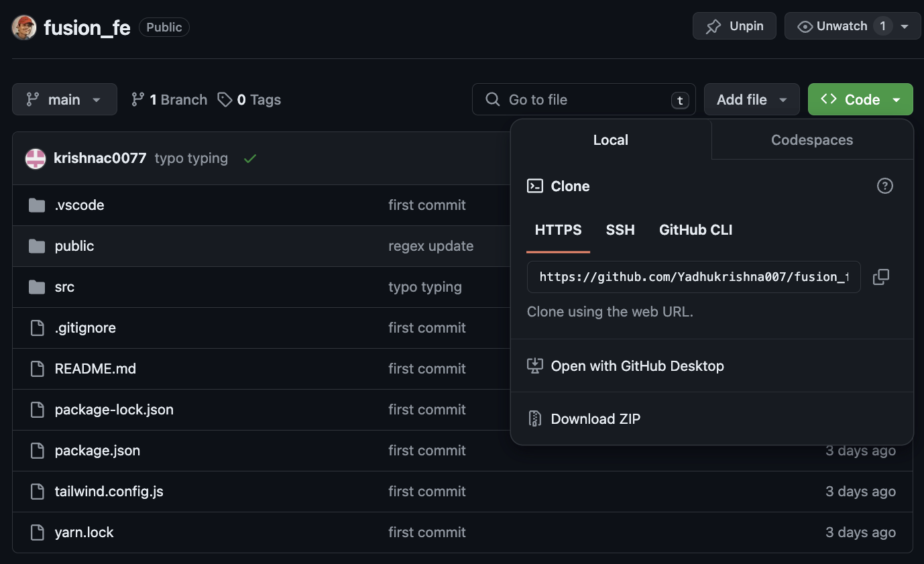The width and height of the screenshot is (924, 564).
Task: Click the tag icon beside Tags
Action: [225, 100]
